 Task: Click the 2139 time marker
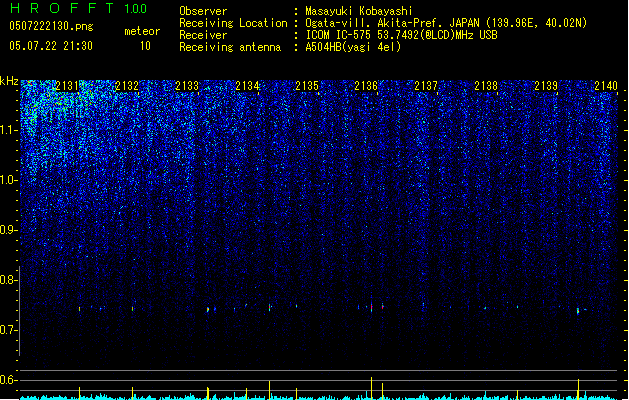point(546,85)
